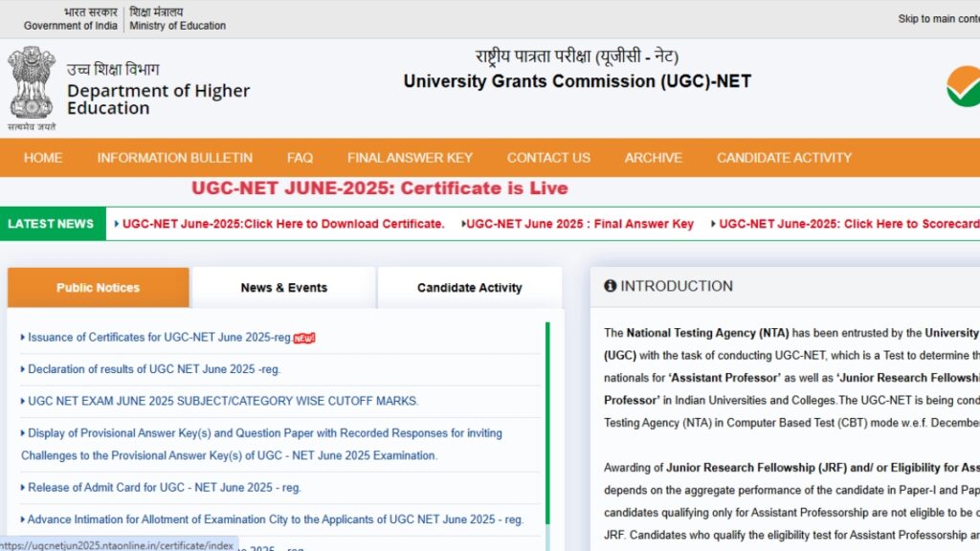Open subject/category wise cutoff marks notice
The height and width of the screenshot is (551, 980).
[x=220, y=401]
